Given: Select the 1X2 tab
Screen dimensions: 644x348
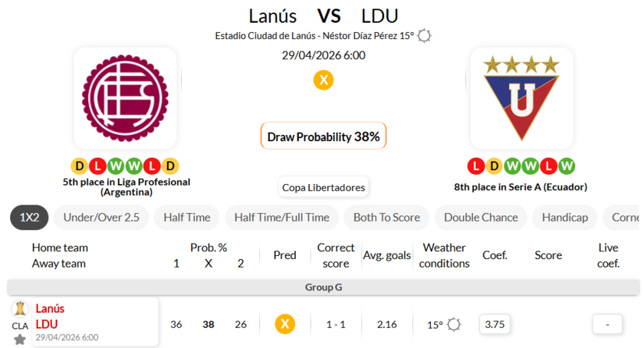Looking at the screenshot, I should coord(29,217).
